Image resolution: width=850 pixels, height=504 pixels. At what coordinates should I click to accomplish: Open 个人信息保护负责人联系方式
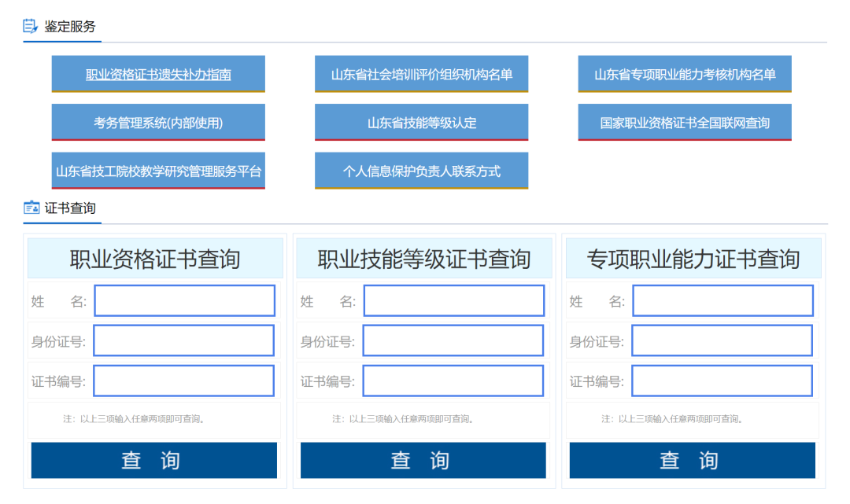click(x=421, y=171)
